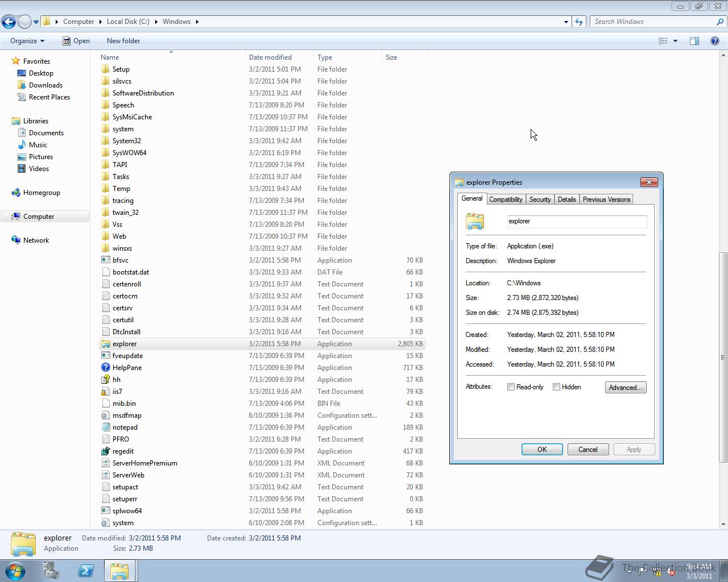Select the msdfmap configuration file icon
728x582 pixels.
pyautogui.click(x=105, y=415)
